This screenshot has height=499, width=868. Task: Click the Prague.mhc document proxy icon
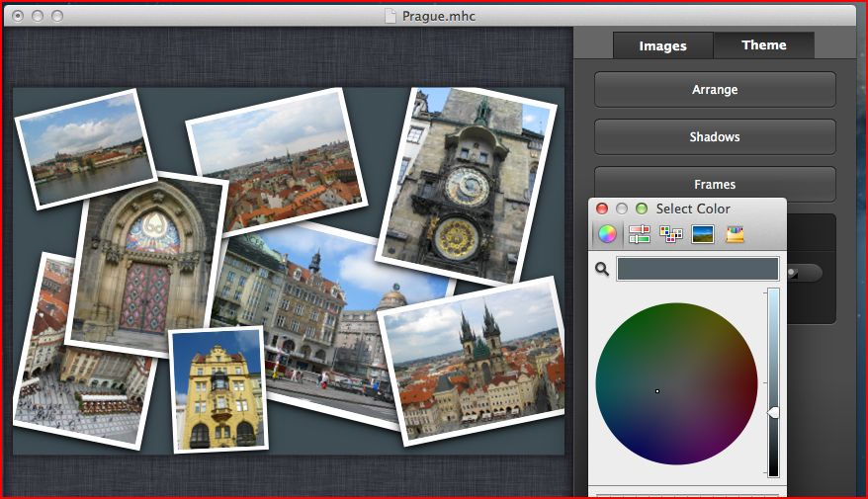click(391, 16)
